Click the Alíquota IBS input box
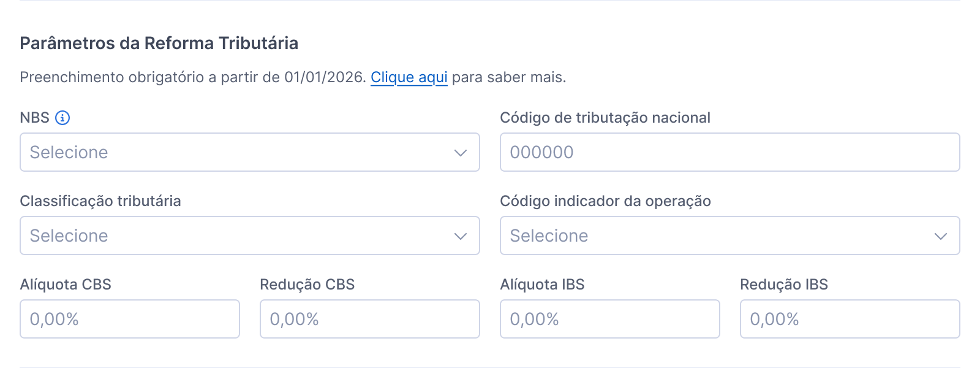980x368 pixels. [609, 319]
